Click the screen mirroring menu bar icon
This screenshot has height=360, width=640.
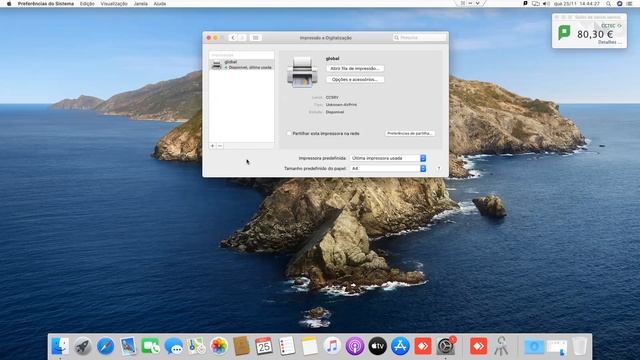536,4
